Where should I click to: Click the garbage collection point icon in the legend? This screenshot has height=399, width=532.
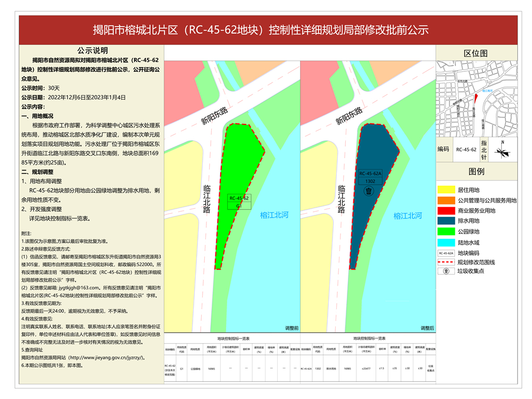point(446,271)
